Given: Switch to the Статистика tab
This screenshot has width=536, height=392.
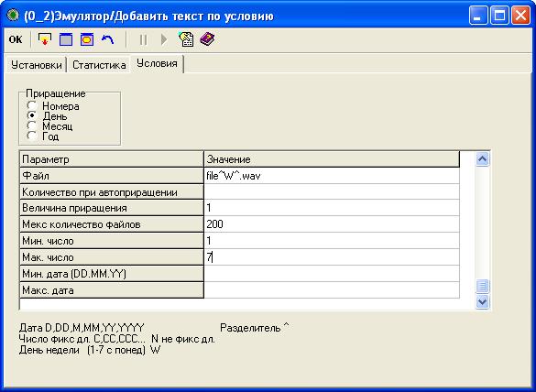Looking at the screenshot, I should click(x=99, y=65).
